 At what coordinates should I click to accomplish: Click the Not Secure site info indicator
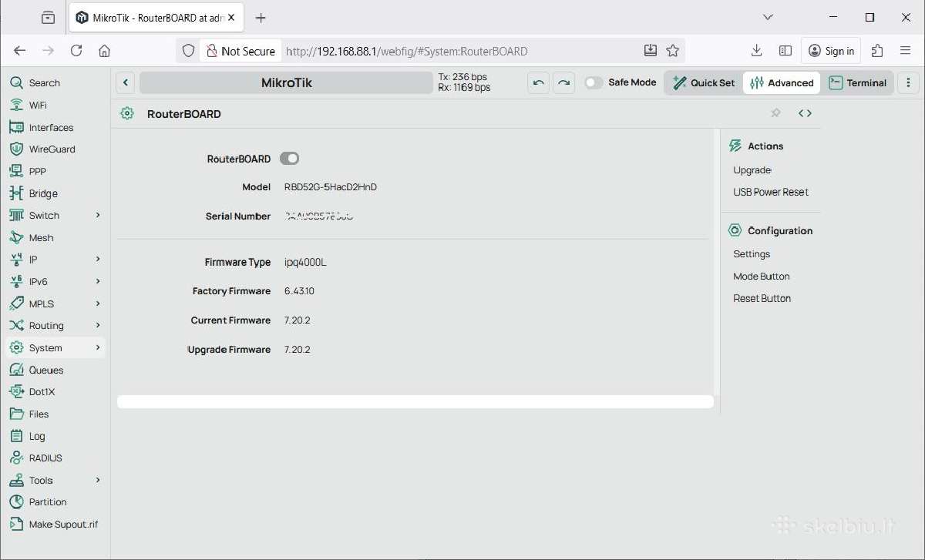(240, 52)
